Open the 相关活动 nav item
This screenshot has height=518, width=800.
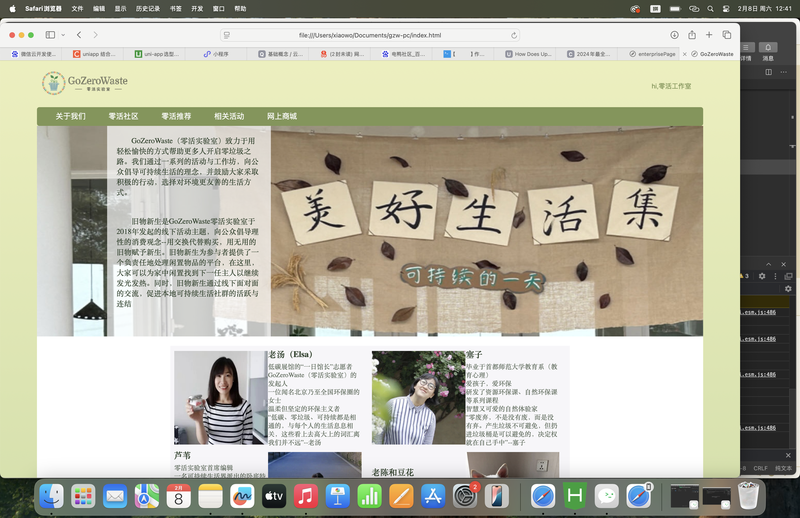coord(229,116)
